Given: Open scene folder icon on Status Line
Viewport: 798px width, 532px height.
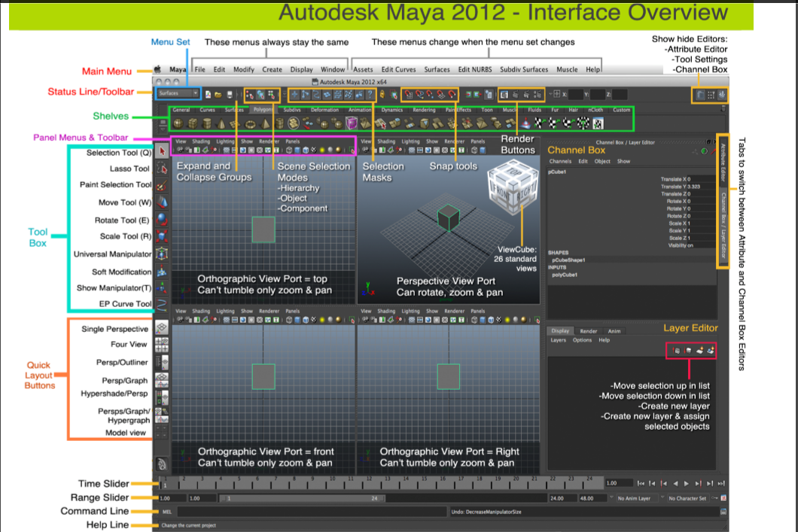Looking at the screenshot, I should (218, 95).
